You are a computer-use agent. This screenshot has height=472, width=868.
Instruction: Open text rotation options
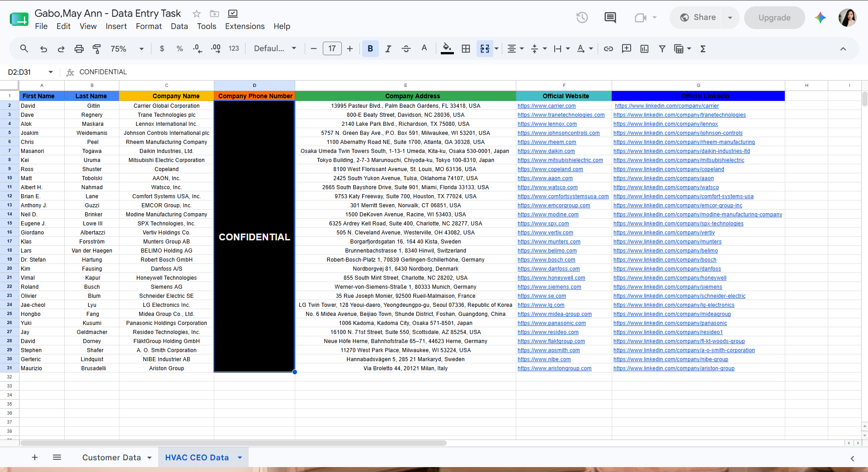tap(585, 49)
